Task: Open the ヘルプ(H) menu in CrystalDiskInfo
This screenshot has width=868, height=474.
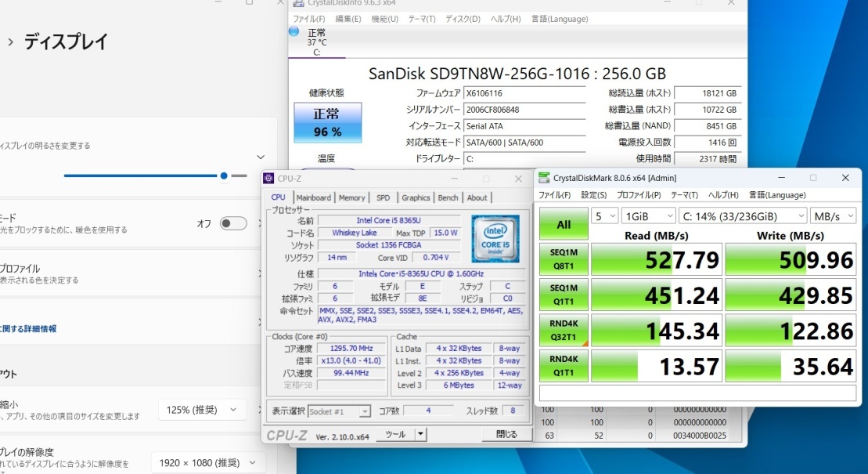Action: (506, 19)
